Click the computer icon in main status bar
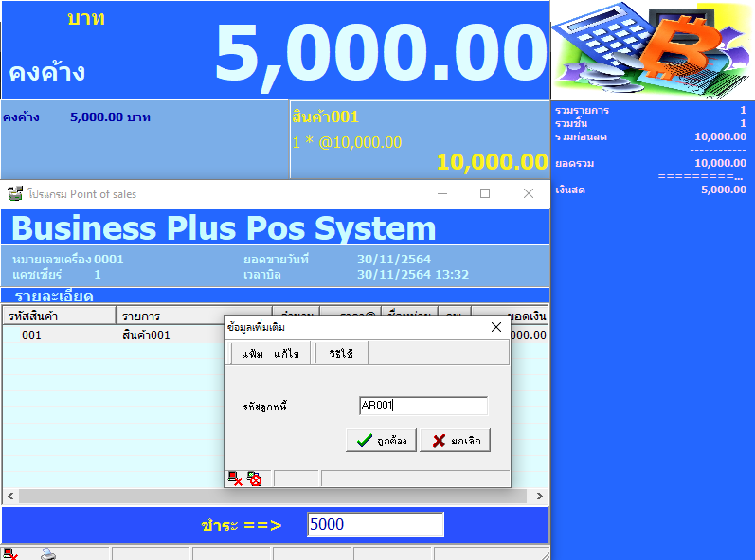The height and width of the screenshot is (560, 755). pyautogui.click(x=9, y=553)
